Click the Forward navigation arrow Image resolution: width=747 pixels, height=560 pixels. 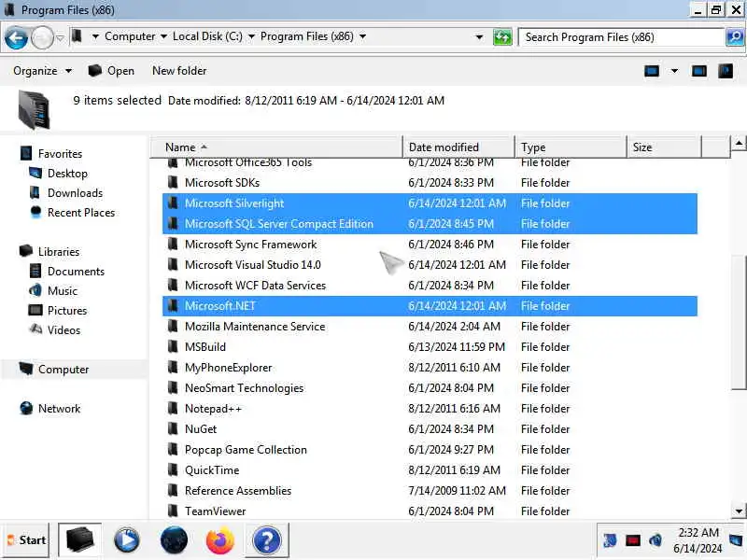point(42,37)
